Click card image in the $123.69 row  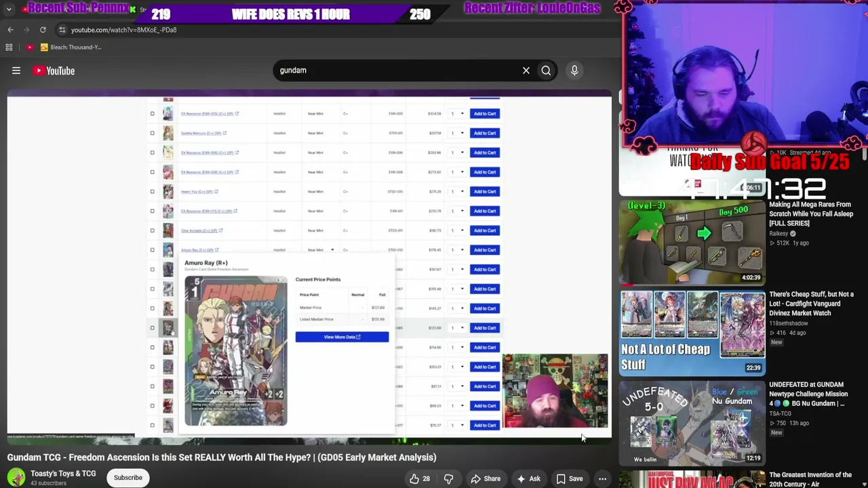tap(168, 328)
